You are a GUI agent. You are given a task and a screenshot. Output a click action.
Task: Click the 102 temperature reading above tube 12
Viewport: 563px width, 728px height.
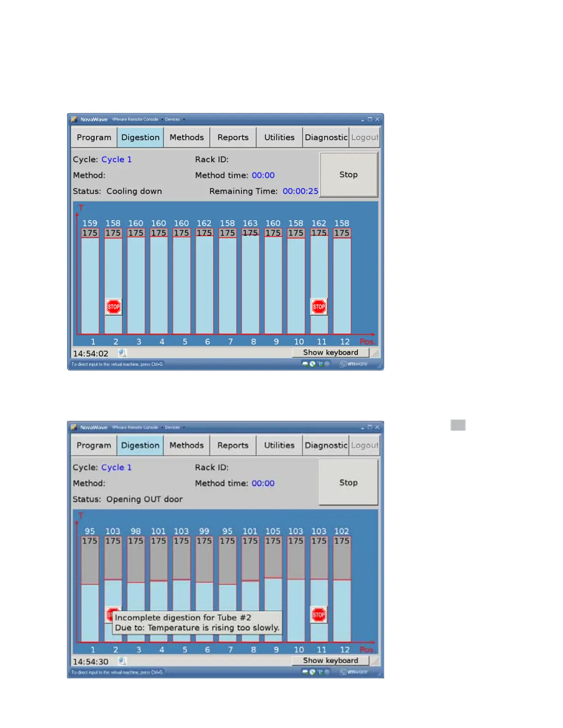click(x=342, y=531)
